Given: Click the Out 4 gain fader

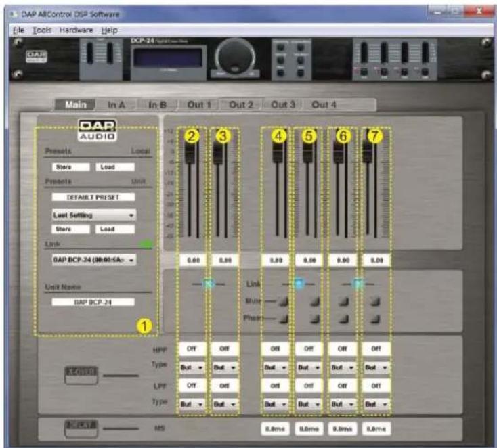Looking at the screenshot, I should coord(368,154).
